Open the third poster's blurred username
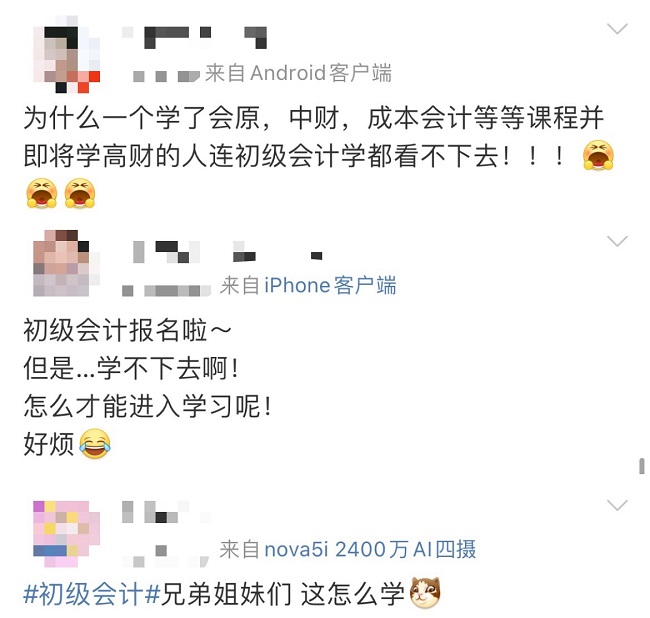Viewport: 650px width, 618px height. (x=166, y=512)
